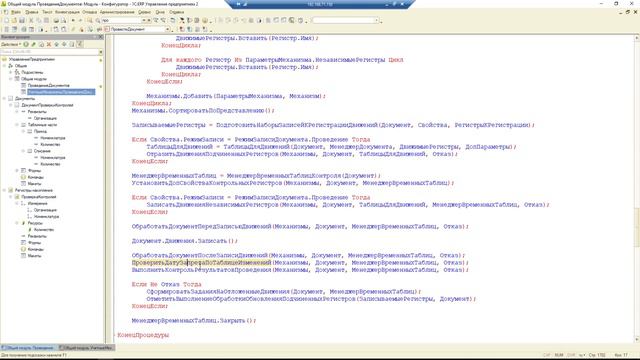
Task: Open the procedure list ПровестиДокумент dropdown
Action: click(167, 29)
